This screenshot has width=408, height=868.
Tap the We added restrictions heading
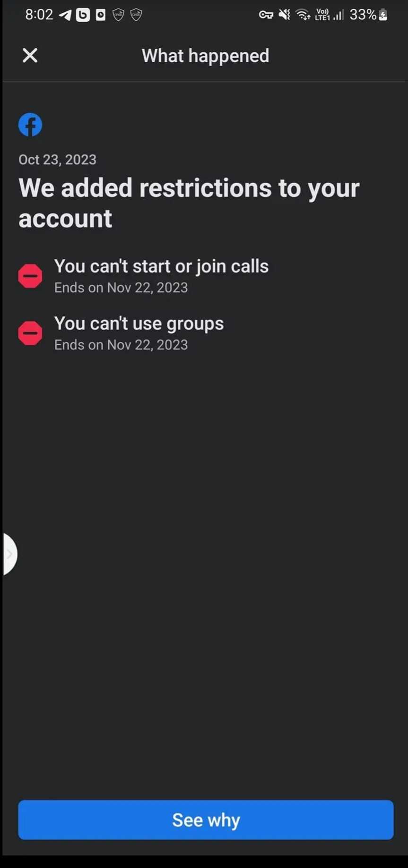189,203
